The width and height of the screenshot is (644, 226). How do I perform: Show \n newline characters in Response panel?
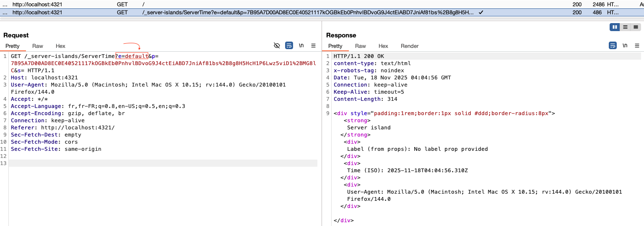625,45
